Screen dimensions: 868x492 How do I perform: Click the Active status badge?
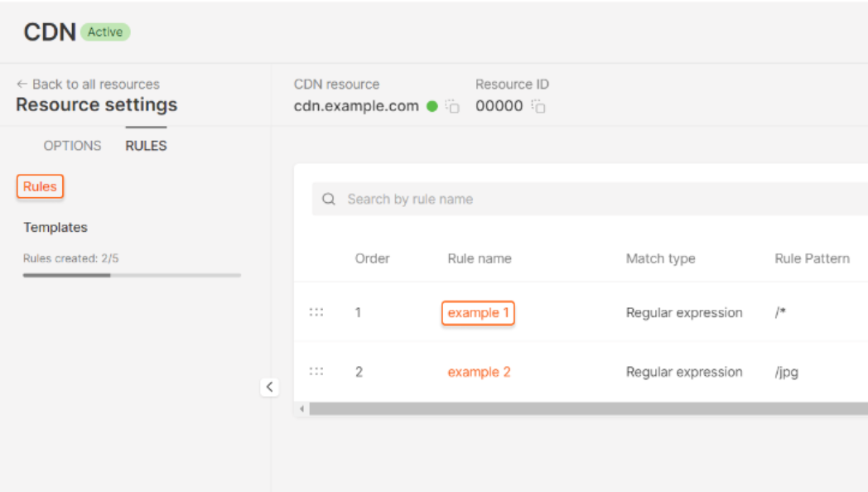point(105,32)
